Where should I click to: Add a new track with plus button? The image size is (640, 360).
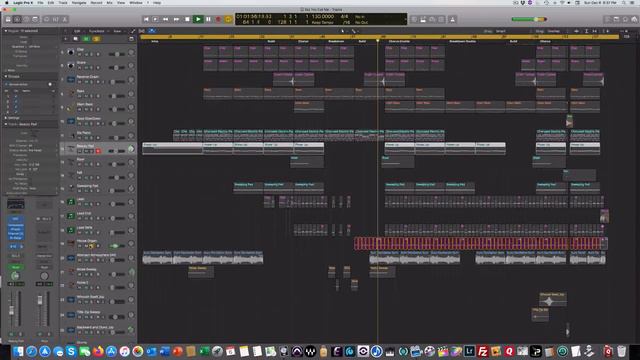pos(65,39)
